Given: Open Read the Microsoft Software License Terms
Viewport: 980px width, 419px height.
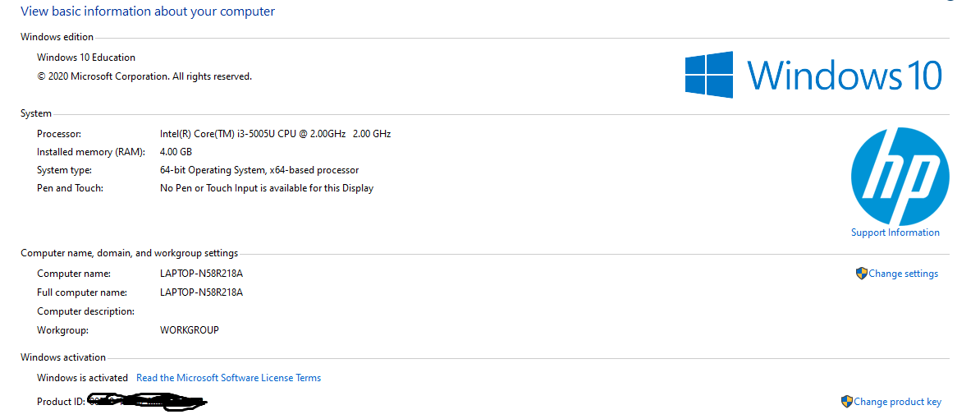Looking at the screenshot, I should click(x=229, y=378).
